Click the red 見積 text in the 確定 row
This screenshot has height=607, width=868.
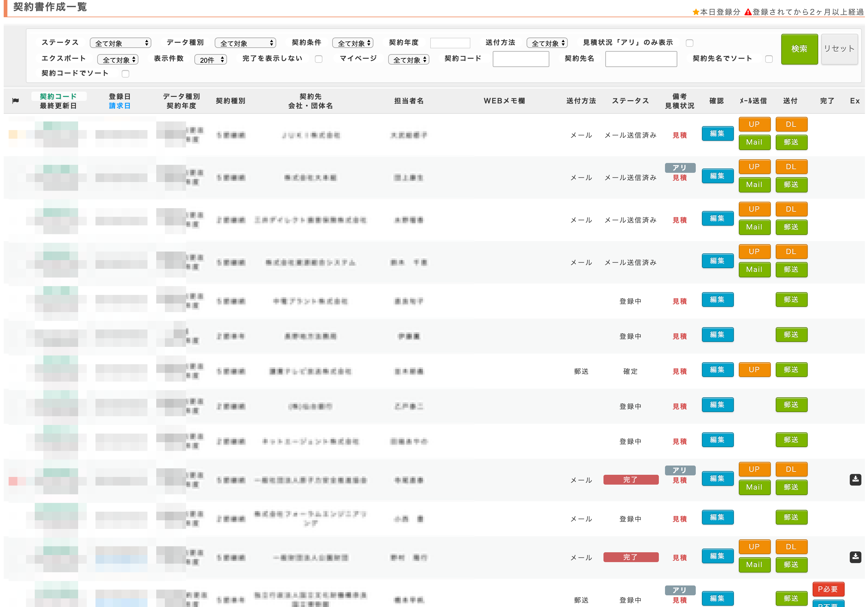pos(679,371)
